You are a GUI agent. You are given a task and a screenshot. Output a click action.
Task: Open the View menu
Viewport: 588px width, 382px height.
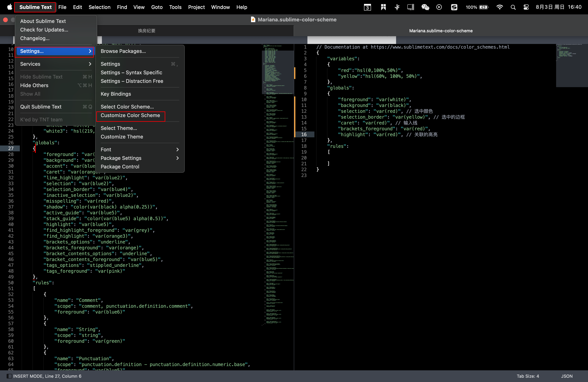pyautogui.click(x=139, y=7)
